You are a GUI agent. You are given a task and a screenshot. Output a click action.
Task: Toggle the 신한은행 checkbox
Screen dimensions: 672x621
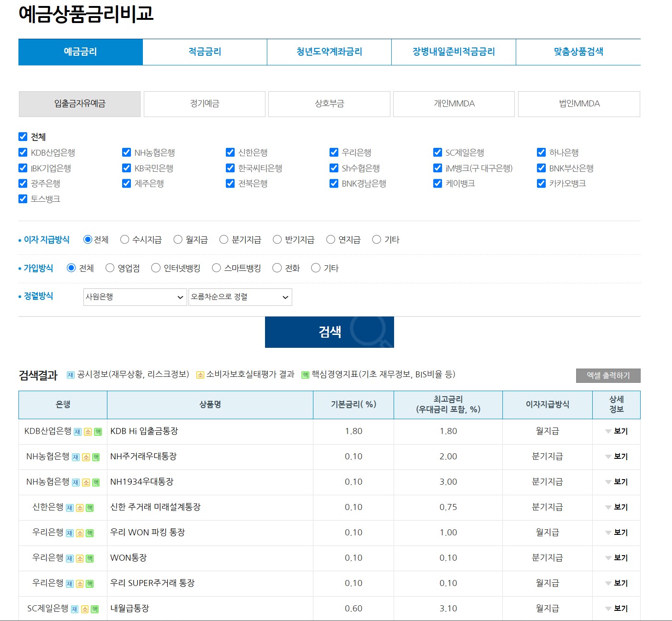pyautogui.click(x=230, y=152)
